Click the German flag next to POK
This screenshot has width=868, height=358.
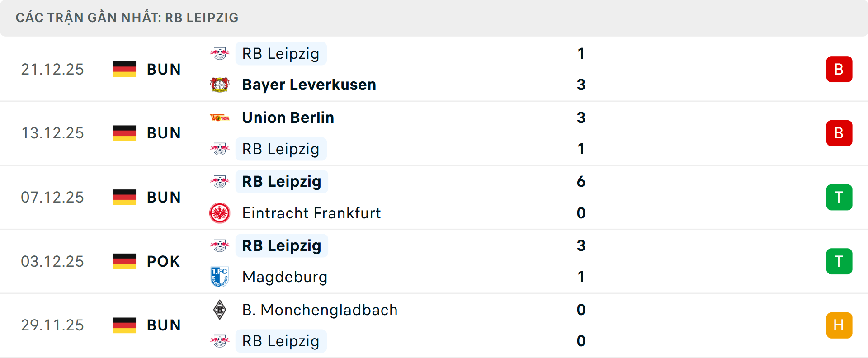(124, 261)
